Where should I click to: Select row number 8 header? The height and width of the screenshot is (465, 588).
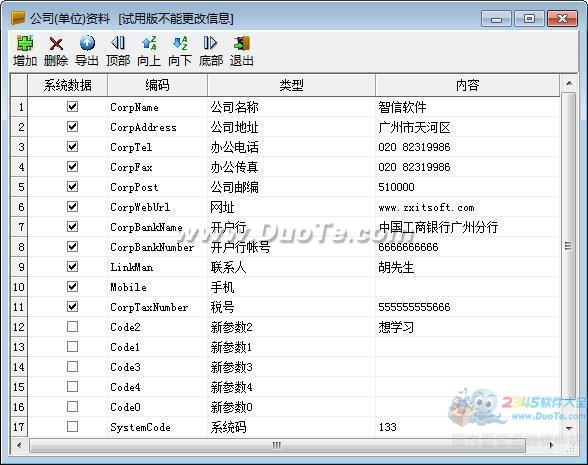pyautogui.click(x=19, y=247)
